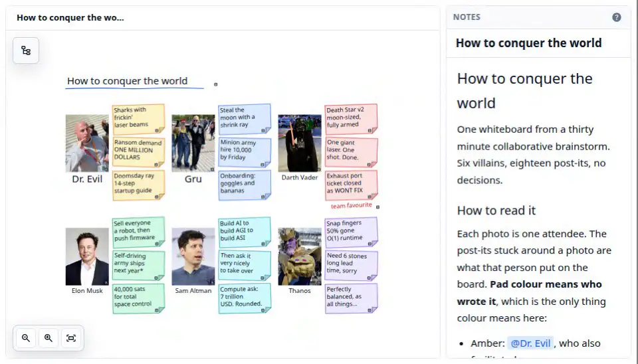This screenshot has width=638, height=364.
Task: Select the Dr. Evil photo
Action: point(87,143)
